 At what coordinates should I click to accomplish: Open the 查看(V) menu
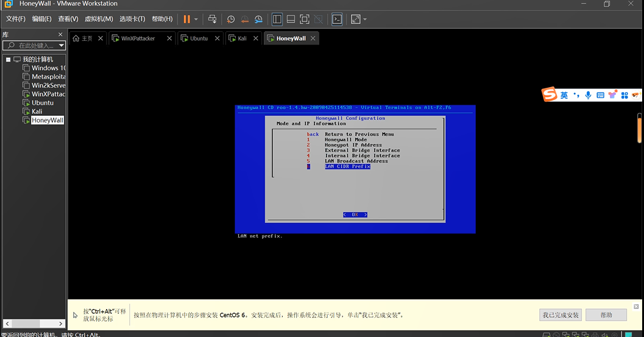pos(68,19)
